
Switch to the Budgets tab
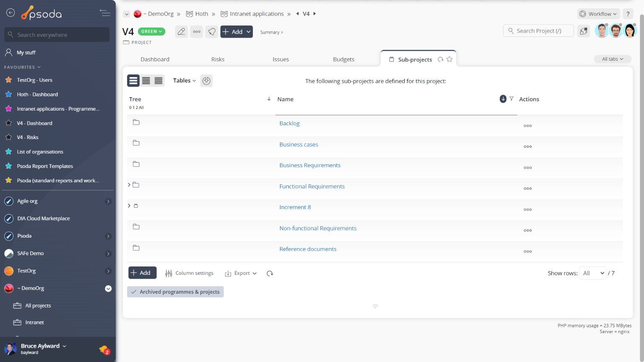344,59
